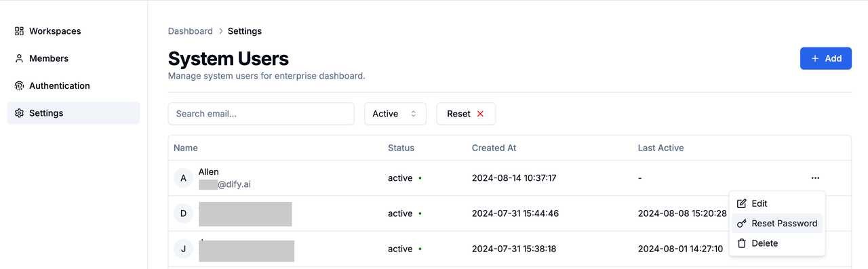Open Allen's three-dot actions menu
The height and width of the screenshot is (269, 868).
tap(815, 178)
